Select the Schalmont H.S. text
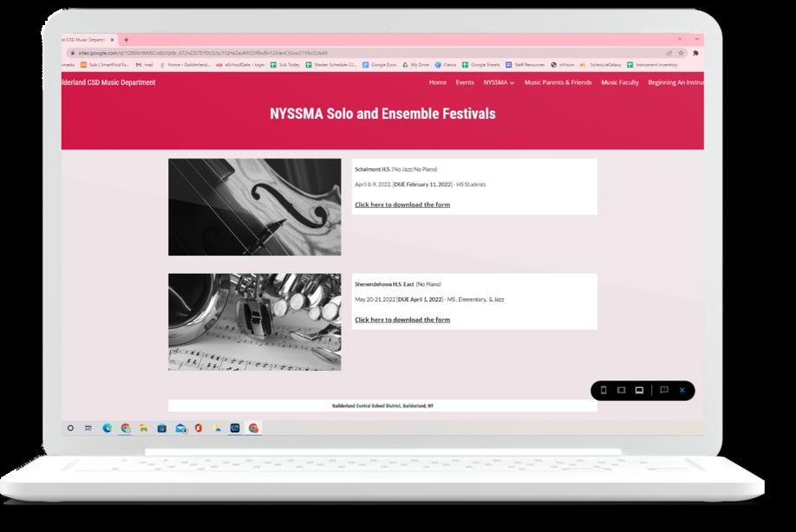This screenshot has height=532, width=796. click(373, 169)
